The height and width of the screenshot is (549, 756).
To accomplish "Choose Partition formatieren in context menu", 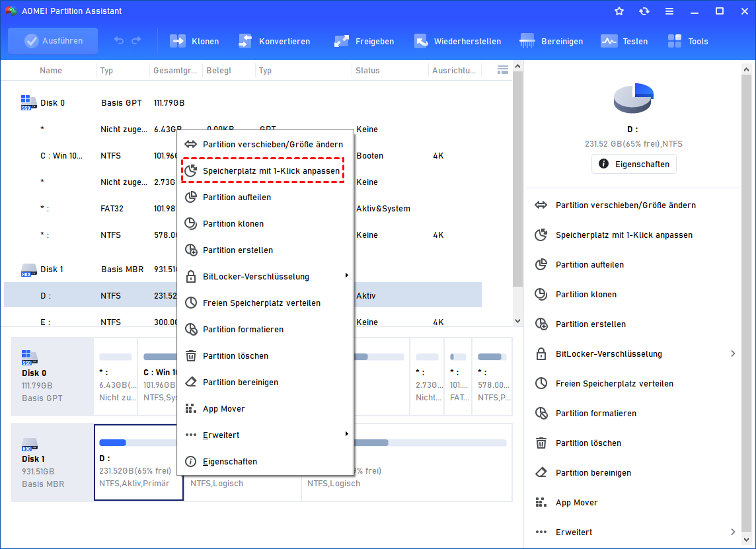I will pos(265,329).
